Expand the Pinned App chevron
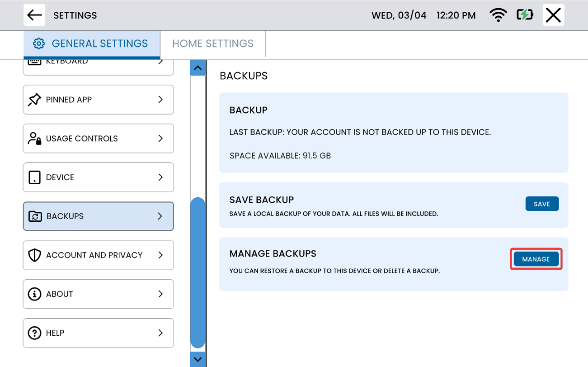 160,100
